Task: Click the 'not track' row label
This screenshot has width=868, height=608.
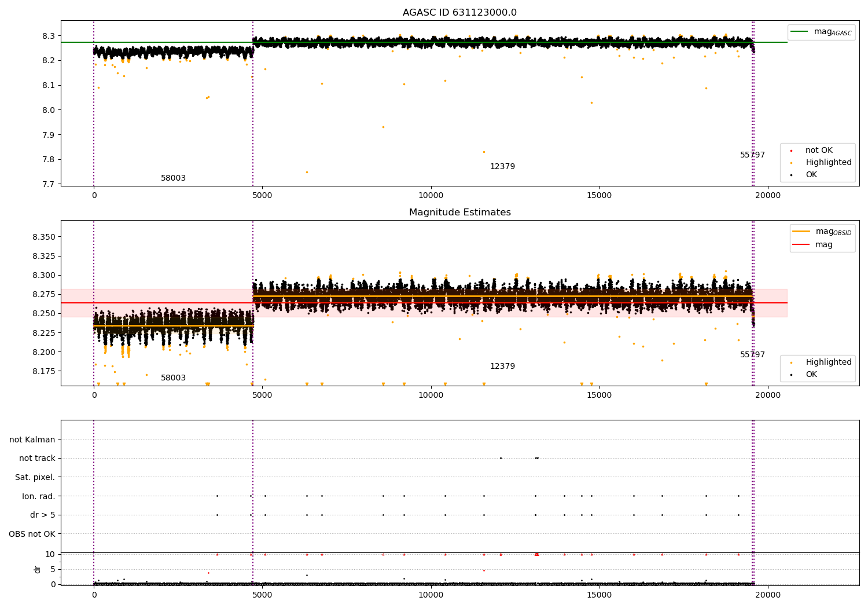Action: click(37, 459)
